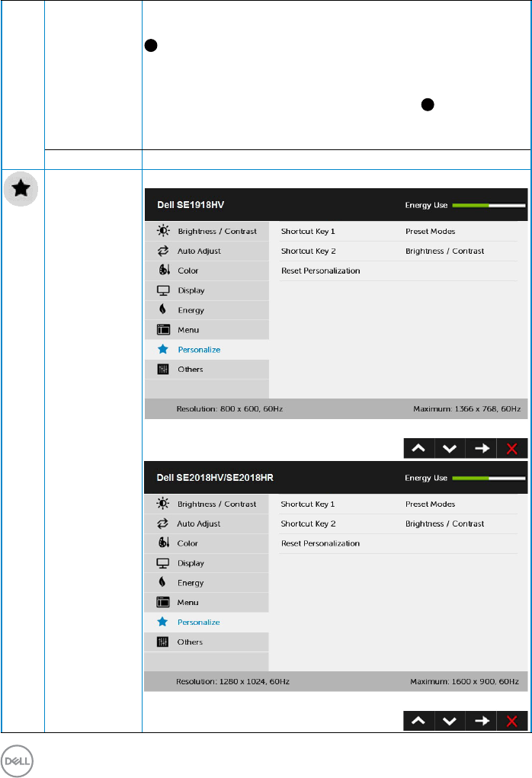Select Energy in SE2018HV/SE2018HR sidebar
The height and width of the screenshot is (778, 532).
point(207,583)
